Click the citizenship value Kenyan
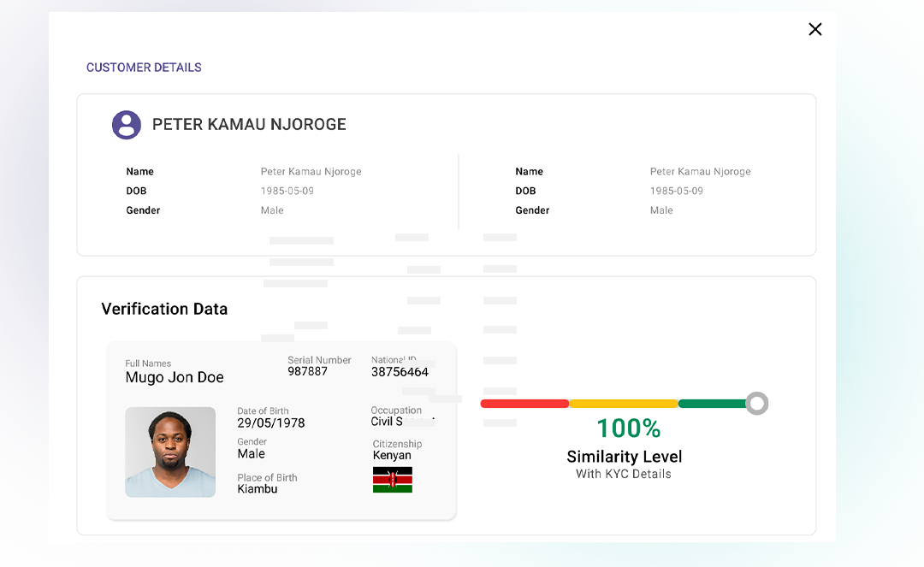 point(392,455)
